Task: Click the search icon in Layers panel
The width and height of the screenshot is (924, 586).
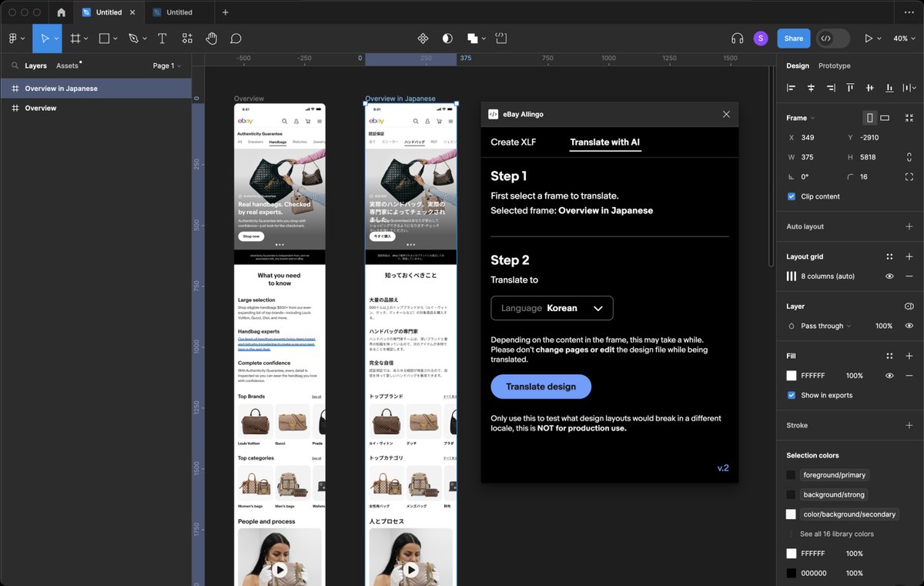Action: point(15,65)
